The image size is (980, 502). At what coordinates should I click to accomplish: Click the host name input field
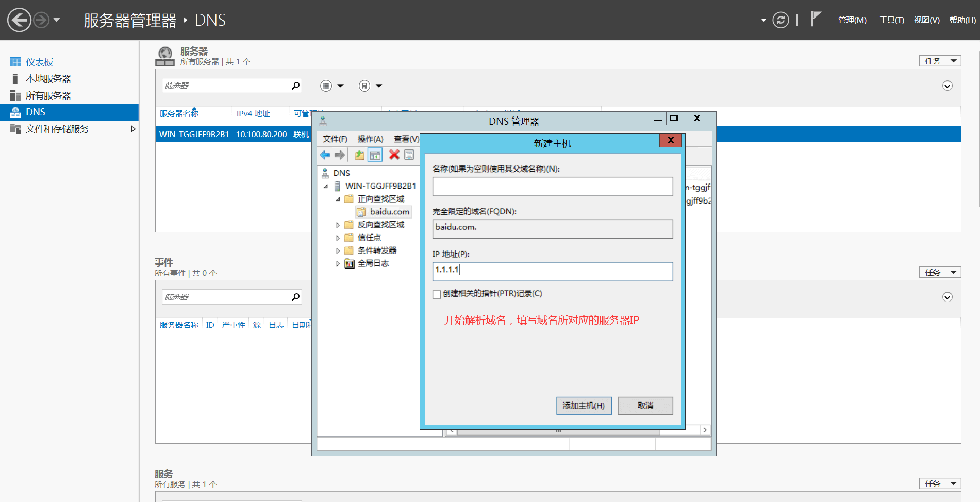tap(552, 187)
